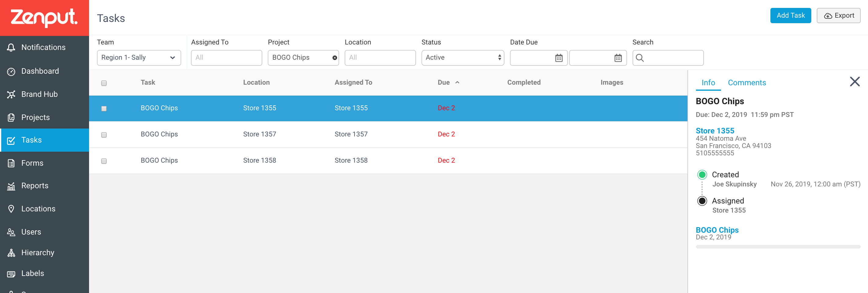
Task: Open Projects from the sidebar
Action: 45,117
